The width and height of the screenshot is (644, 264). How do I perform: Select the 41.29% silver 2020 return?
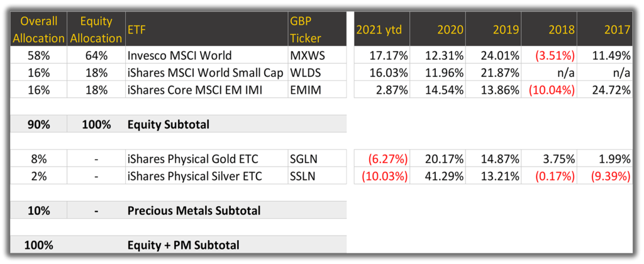[x=438, y=176]
